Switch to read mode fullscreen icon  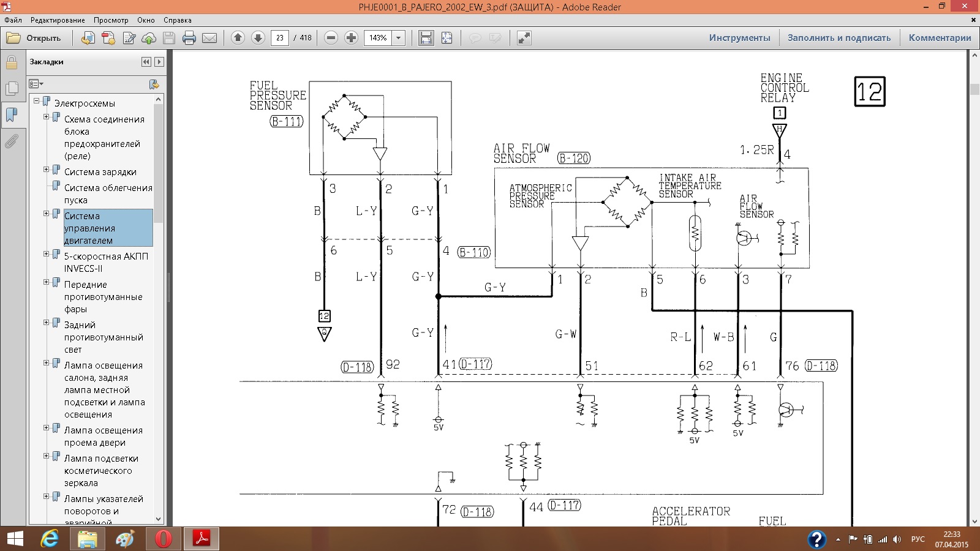coord(524,38)
